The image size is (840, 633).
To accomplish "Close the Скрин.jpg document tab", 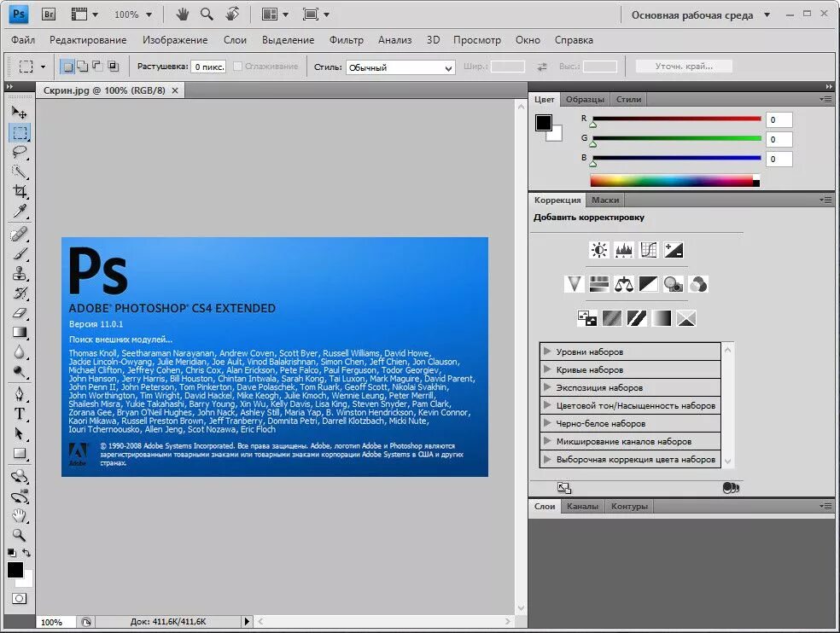I will coord(175,90).
